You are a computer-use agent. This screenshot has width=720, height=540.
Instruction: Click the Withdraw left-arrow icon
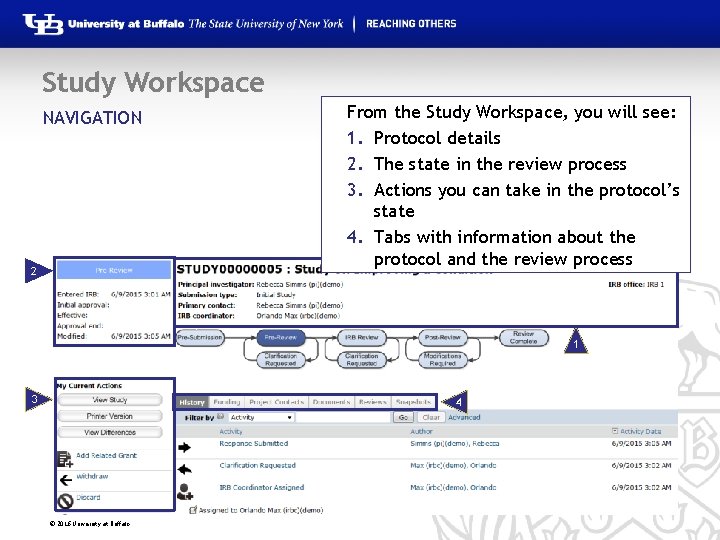(65, 480)
